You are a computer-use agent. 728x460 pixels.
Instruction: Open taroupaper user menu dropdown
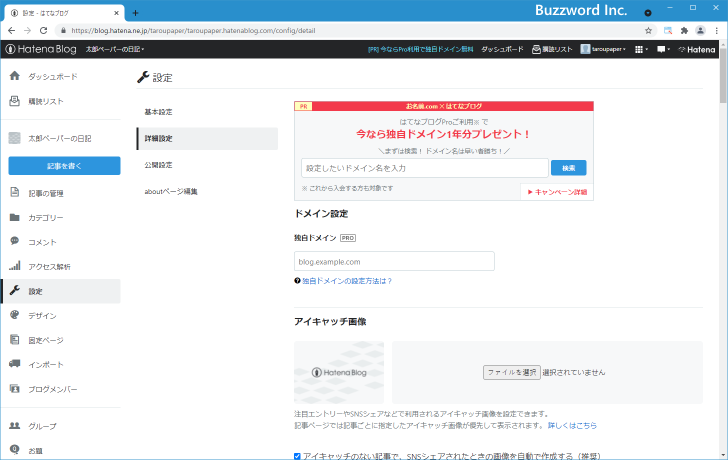point(603,49)
